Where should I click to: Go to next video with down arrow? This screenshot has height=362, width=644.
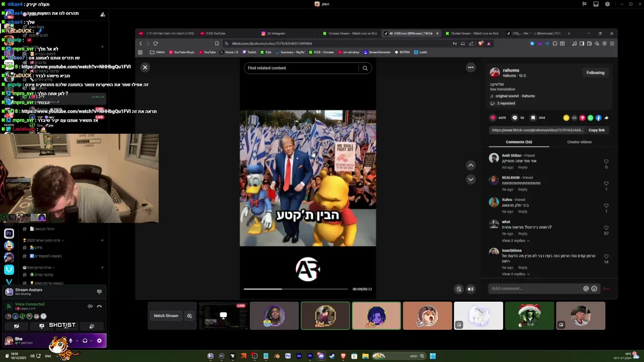pos(470,179)
